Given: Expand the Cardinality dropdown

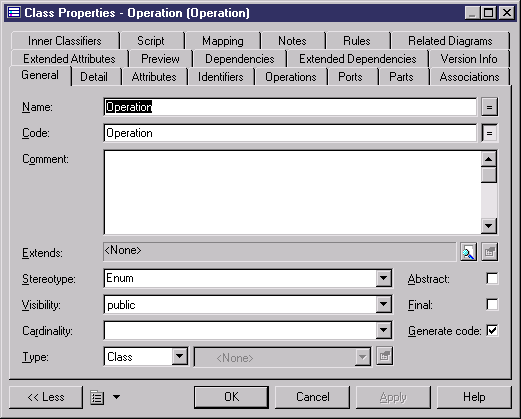Looking at the screenshot, I should 383,330.
